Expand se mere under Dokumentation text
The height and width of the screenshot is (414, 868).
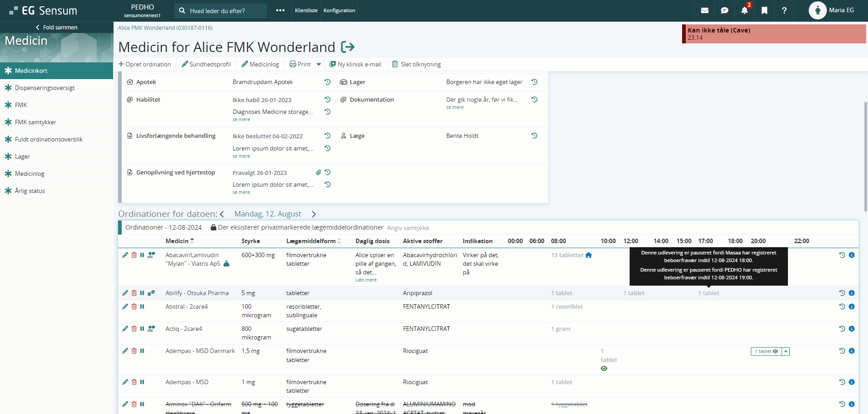point(455,107)
